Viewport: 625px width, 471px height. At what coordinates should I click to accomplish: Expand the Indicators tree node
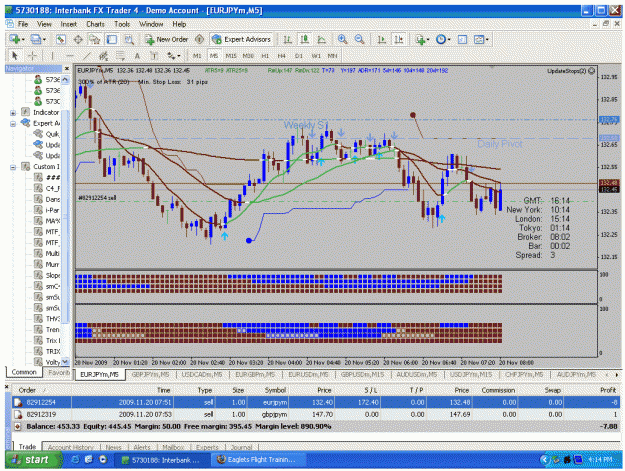point(13,113)
